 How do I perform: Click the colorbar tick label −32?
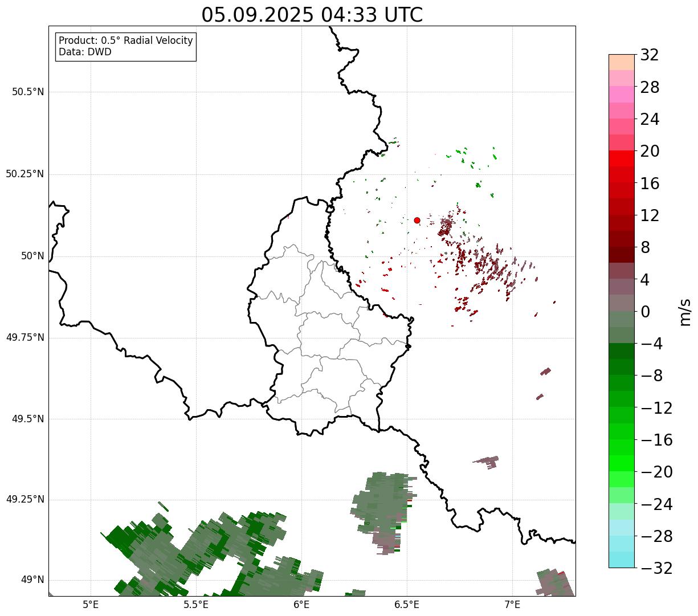[656, 568]
